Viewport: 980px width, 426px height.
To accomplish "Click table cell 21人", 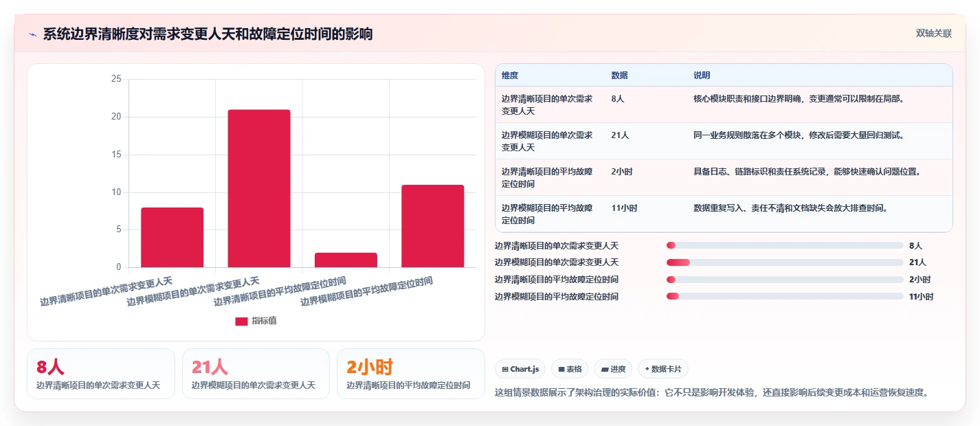I will (620, 135).
